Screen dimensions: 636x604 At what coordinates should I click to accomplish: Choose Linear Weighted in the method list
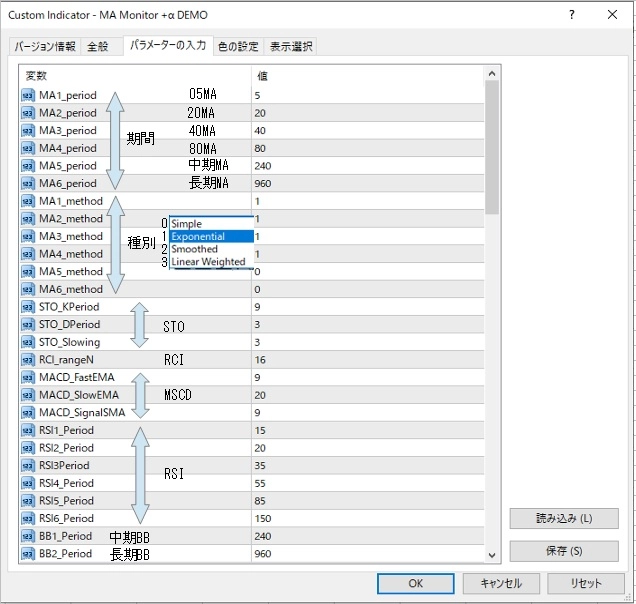(211, 262)
